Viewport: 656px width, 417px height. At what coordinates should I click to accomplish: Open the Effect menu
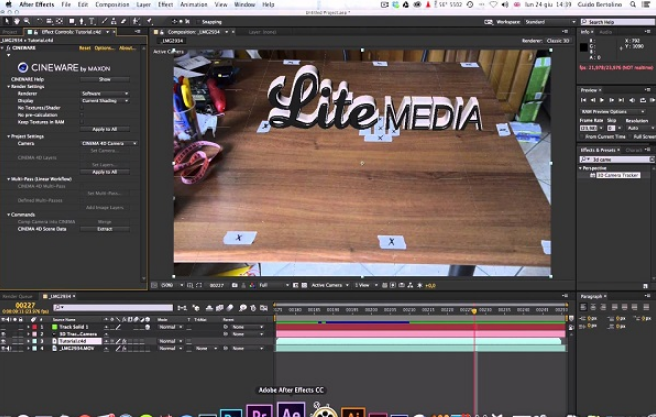tap(165, 5)
